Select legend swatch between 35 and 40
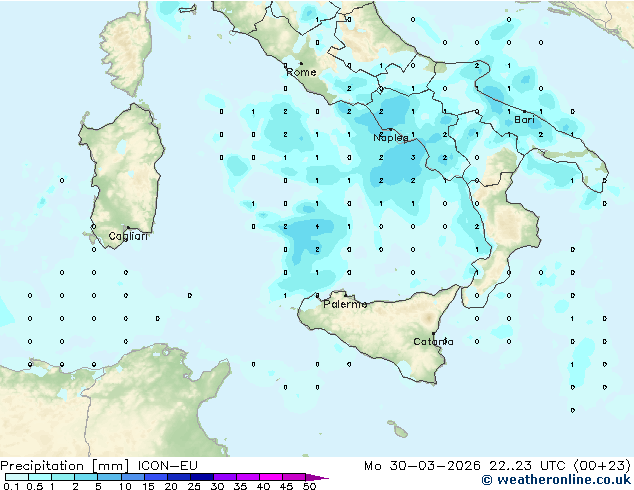Screen dimensions: 634x490 pyautogui.click(x=247, y=477)
